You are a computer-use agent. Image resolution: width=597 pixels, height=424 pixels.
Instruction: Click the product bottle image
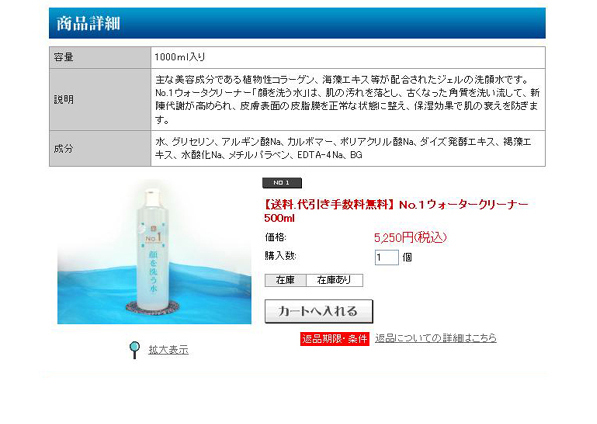(154, 252)
